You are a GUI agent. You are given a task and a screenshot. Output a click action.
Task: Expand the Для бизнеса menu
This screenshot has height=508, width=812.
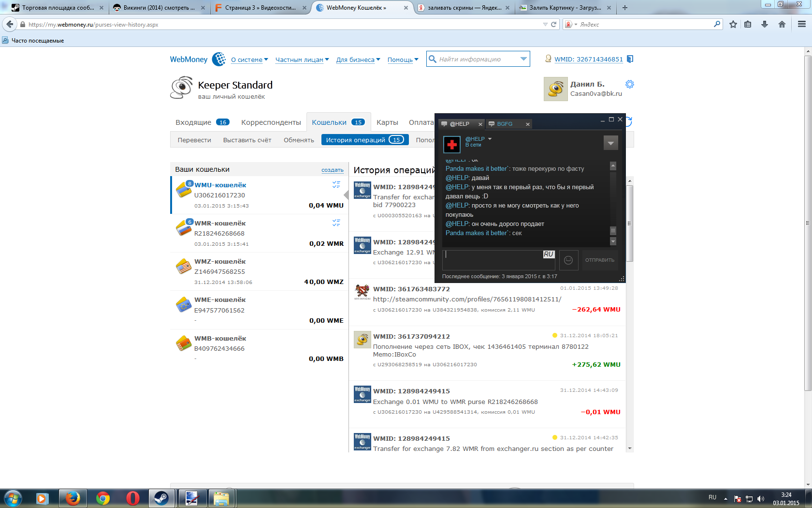click(x=358, y=60)
